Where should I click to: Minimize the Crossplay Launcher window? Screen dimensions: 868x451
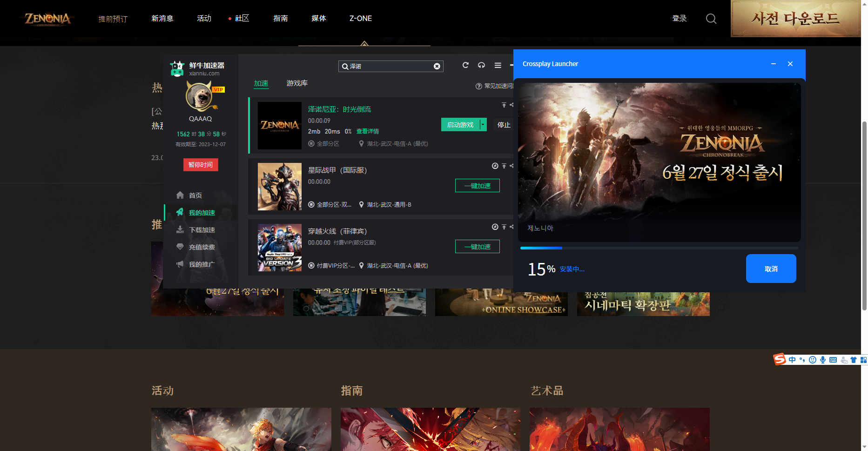tap(774, 64)
